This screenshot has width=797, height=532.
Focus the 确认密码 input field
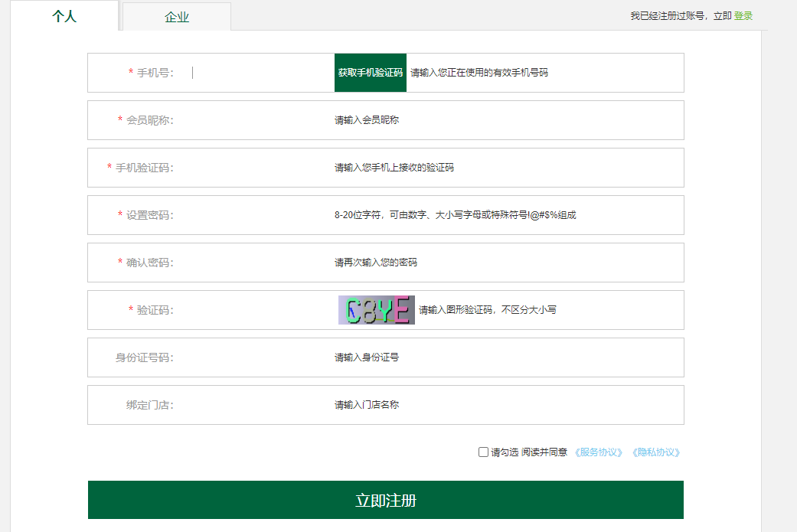click(x=253, y=263)
